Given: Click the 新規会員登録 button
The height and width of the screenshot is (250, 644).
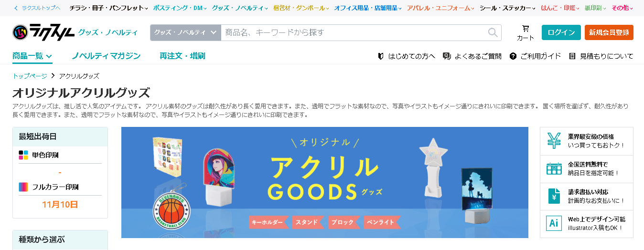Looking at the screenshot, I should point(609,32).
